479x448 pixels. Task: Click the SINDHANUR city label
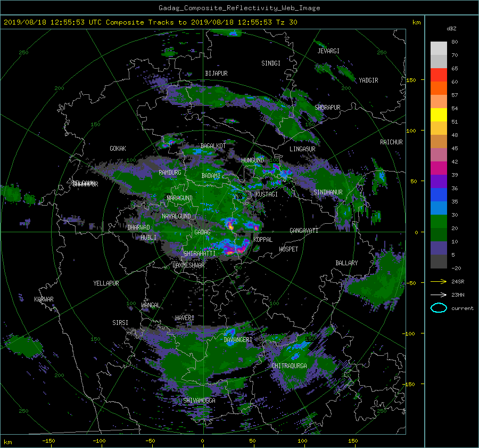pos(328,192)
